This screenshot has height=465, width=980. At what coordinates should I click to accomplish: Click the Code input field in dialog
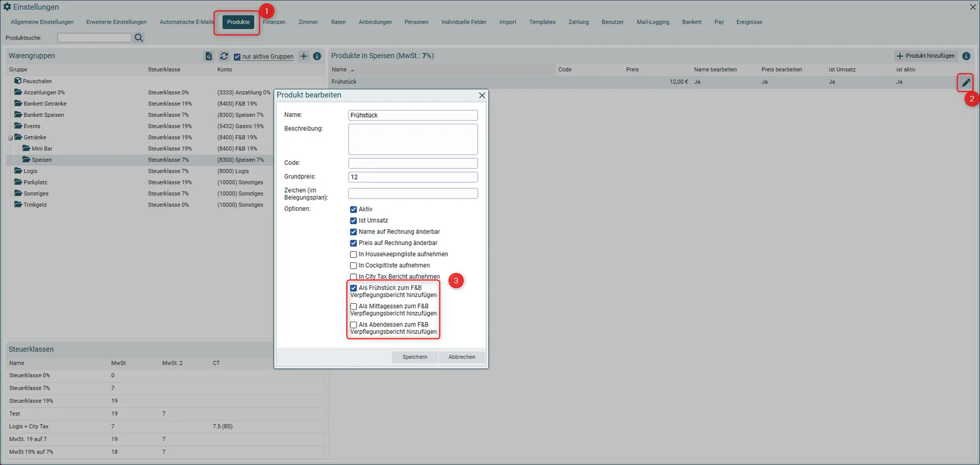click(413, 163)
